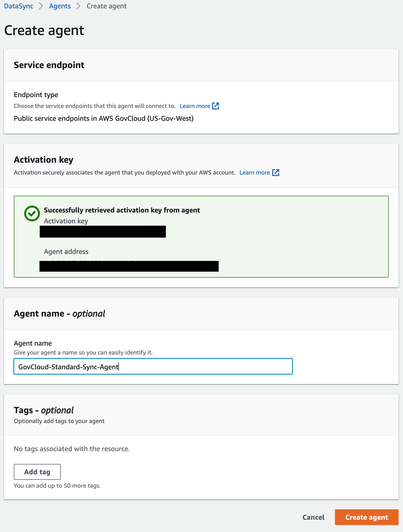Open Endpoint type Learn more link
Viewport: 403px width, 532px height.
click(195, 106)
